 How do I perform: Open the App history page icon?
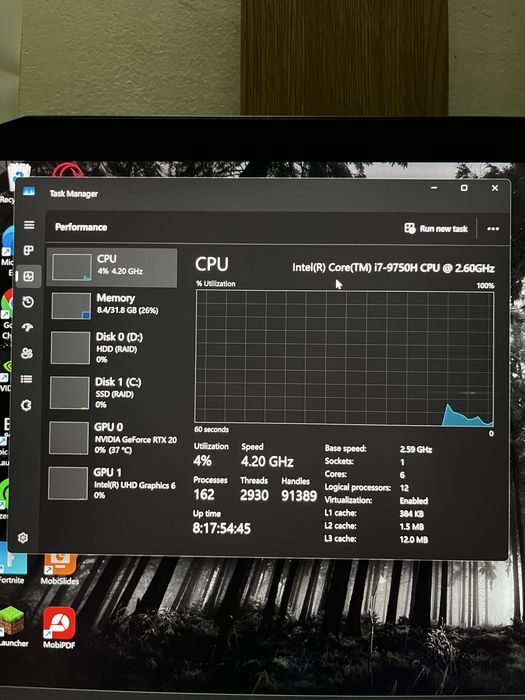pos(28,302)
